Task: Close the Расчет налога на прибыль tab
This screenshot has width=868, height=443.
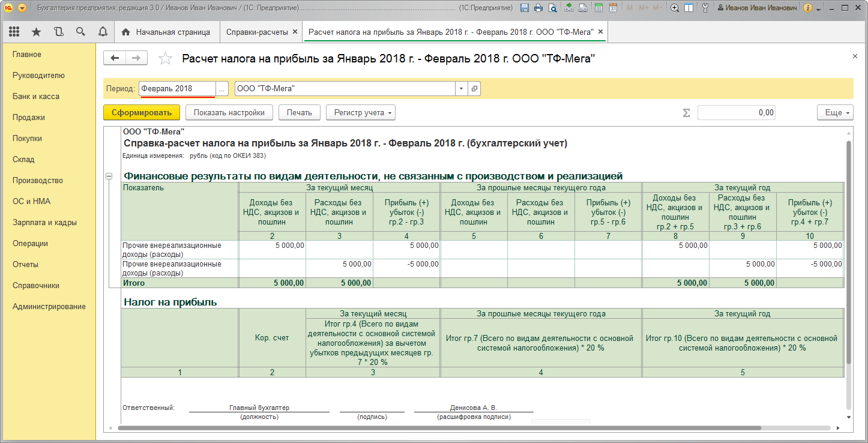Action: [x=600, y=32]
